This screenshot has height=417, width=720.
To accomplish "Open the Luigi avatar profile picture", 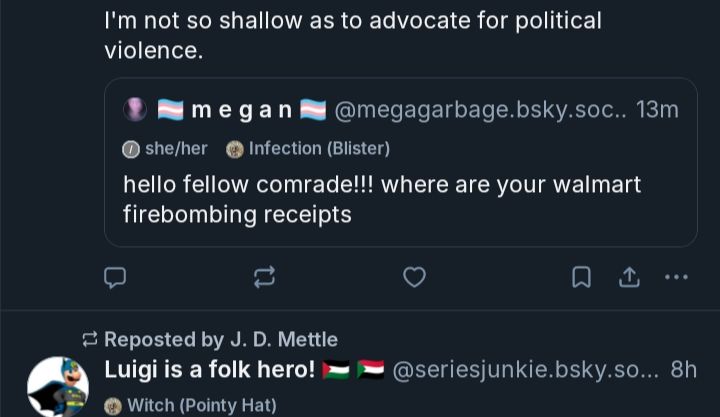I will click(57, 387).
